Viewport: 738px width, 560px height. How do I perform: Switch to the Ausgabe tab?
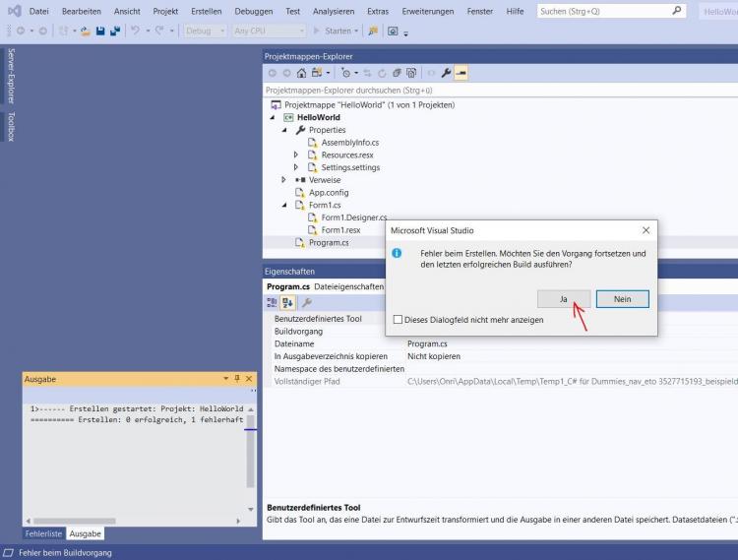tap(86, 533)
